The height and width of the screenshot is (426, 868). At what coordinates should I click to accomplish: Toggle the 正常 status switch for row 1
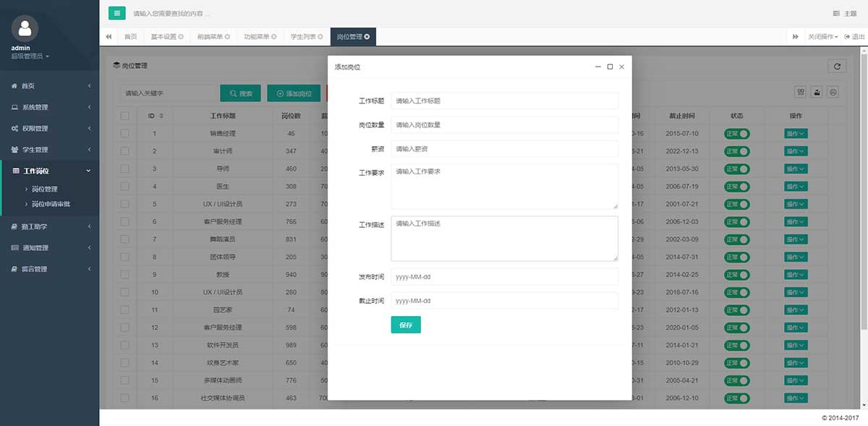point(737,134)
